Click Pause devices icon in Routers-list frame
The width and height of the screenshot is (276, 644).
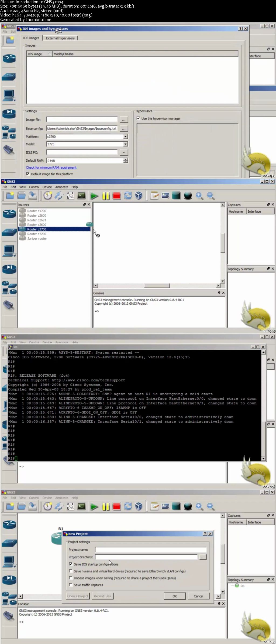pos(106,196)
